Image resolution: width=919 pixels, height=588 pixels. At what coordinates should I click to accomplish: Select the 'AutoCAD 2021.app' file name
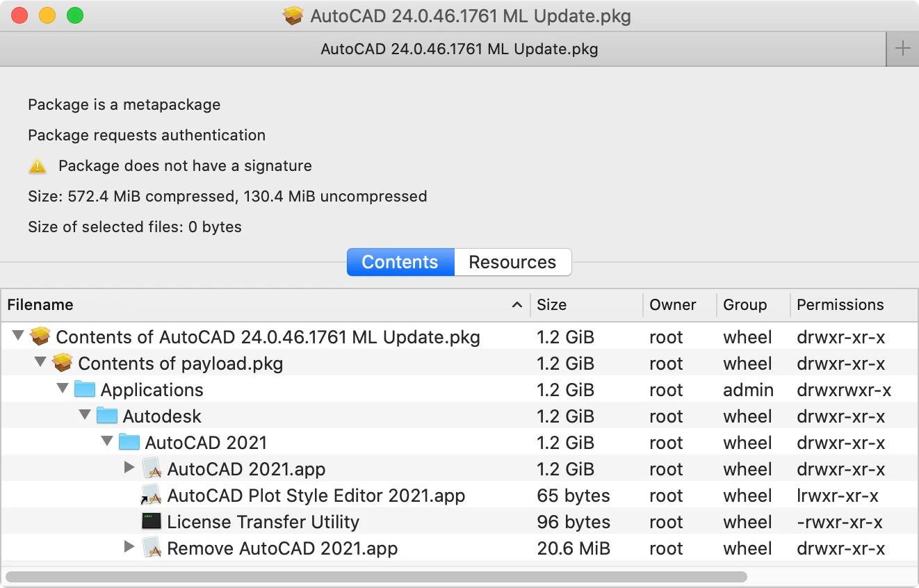coord(246,468)
